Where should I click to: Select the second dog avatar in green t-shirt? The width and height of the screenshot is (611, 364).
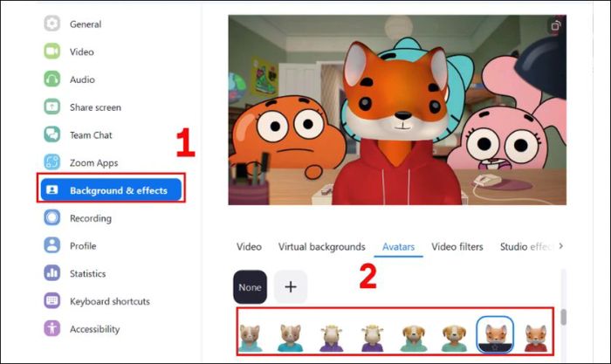pyautogui.click(x=455, y=338)
